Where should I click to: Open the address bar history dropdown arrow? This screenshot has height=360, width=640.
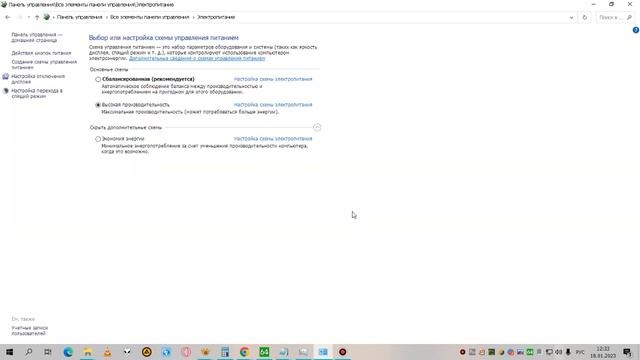(x=571, y=17)
